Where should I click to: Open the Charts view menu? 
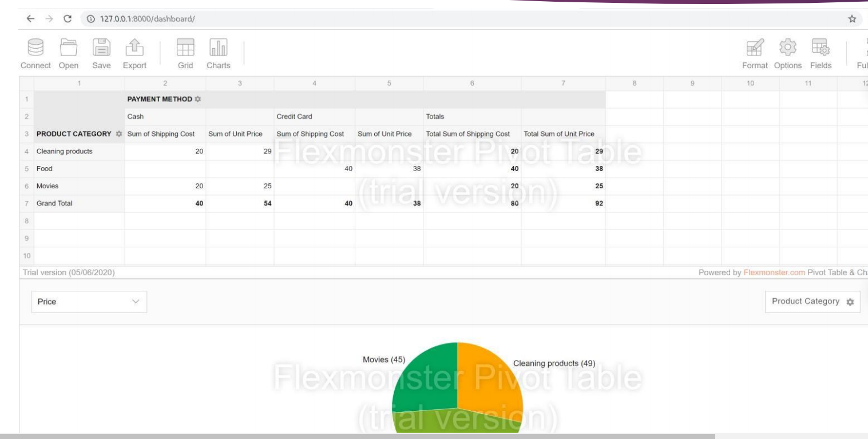220,53
